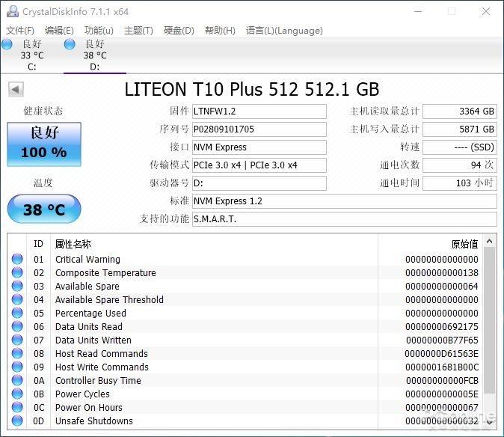Viewport: 504px width, 437px height.
Task: Select the D: drive 38 °C tab
Action: coord(95,55)
